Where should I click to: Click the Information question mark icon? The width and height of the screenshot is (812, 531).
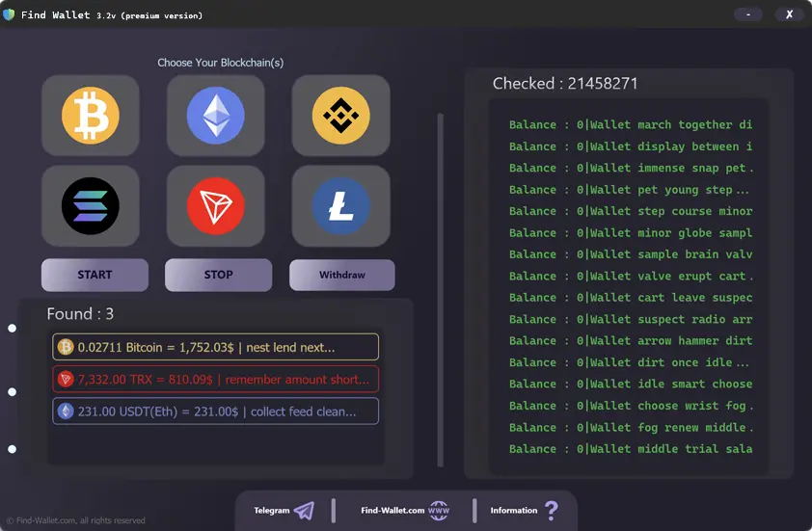click(552, 511)
